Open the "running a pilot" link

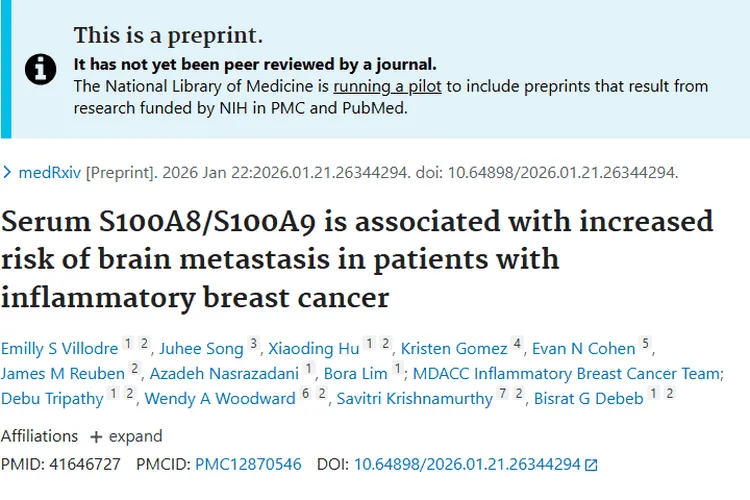(x=387, y=86)
